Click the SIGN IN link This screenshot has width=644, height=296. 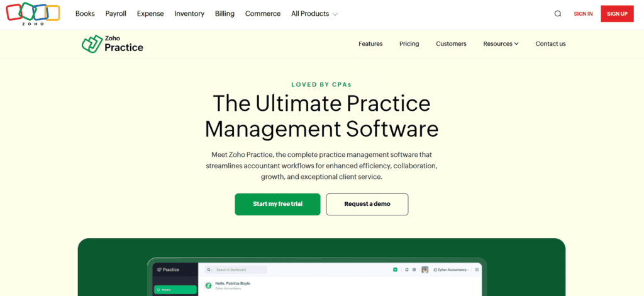coord(583,14)
